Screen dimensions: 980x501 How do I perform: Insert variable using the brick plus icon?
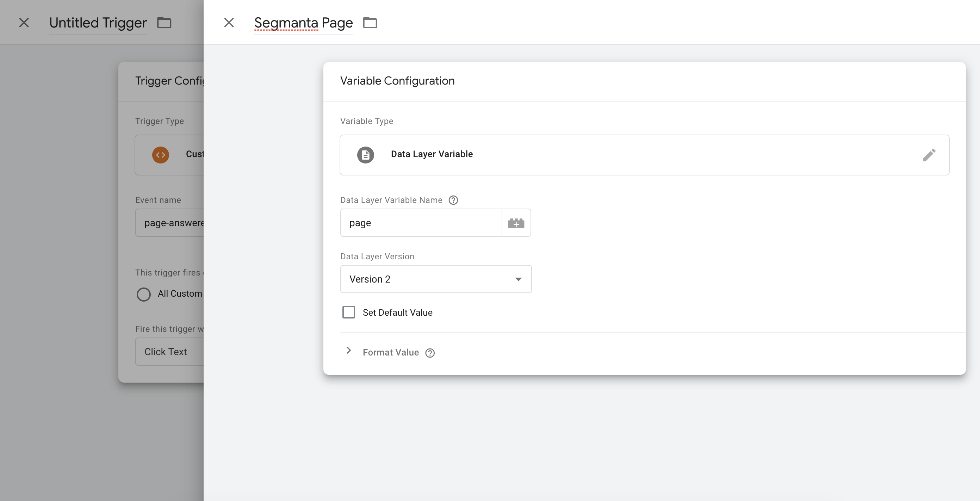point(516,223)
